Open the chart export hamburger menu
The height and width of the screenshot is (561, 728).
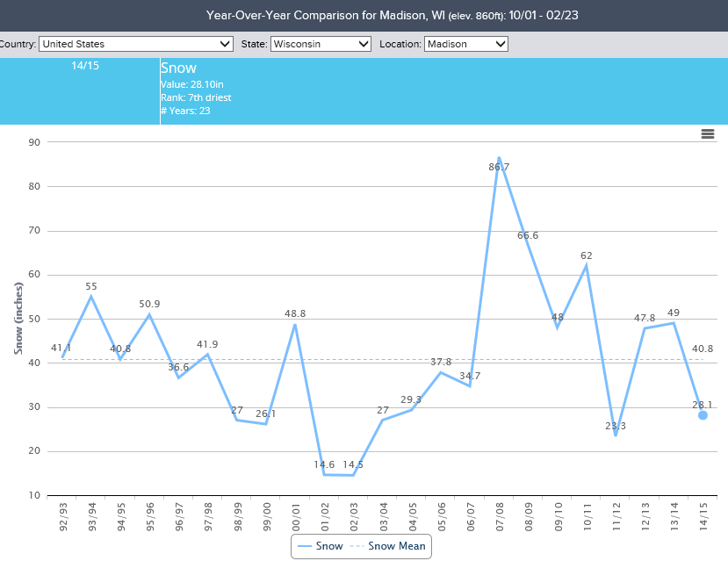[708, 134]
